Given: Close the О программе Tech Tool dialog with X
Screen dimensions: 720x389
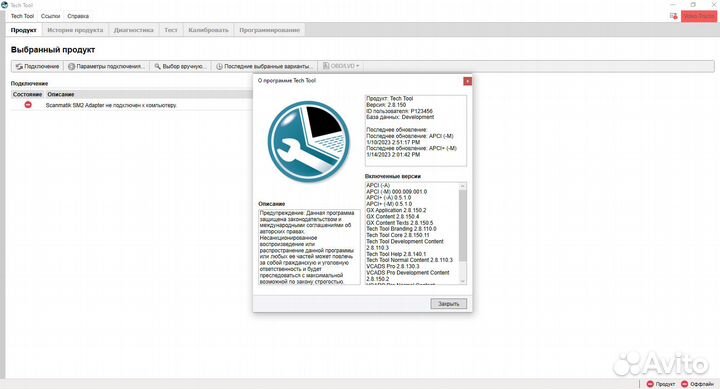Looking at the screenshot, I should coord(467,81).
